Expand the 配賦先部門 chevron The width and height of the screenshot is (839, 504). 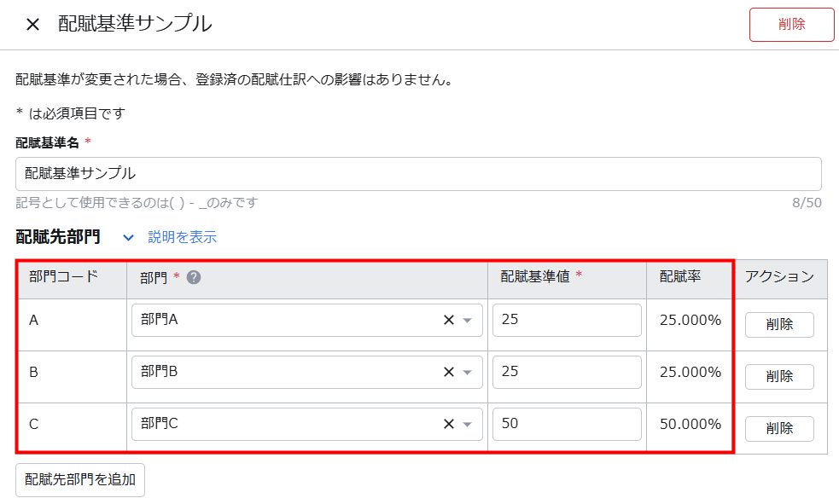click(128, 237)
